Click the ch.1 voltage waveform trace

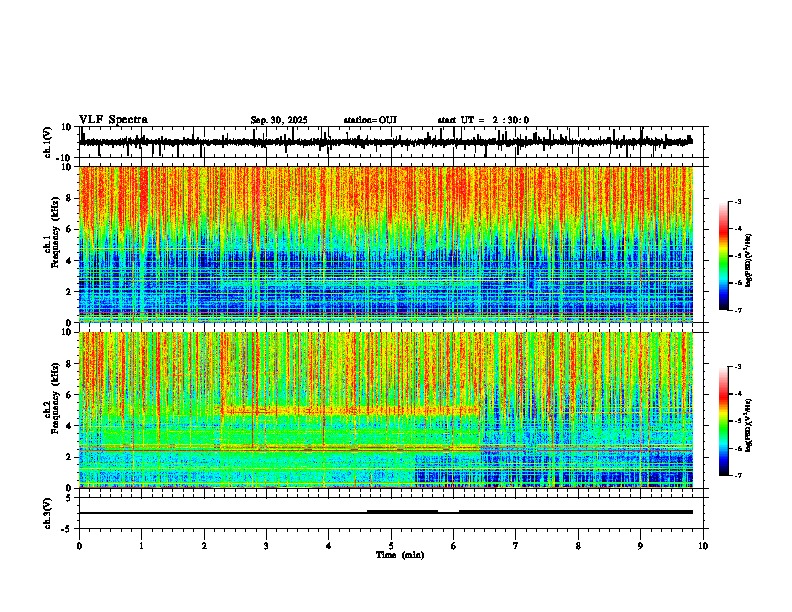(386, 142)
